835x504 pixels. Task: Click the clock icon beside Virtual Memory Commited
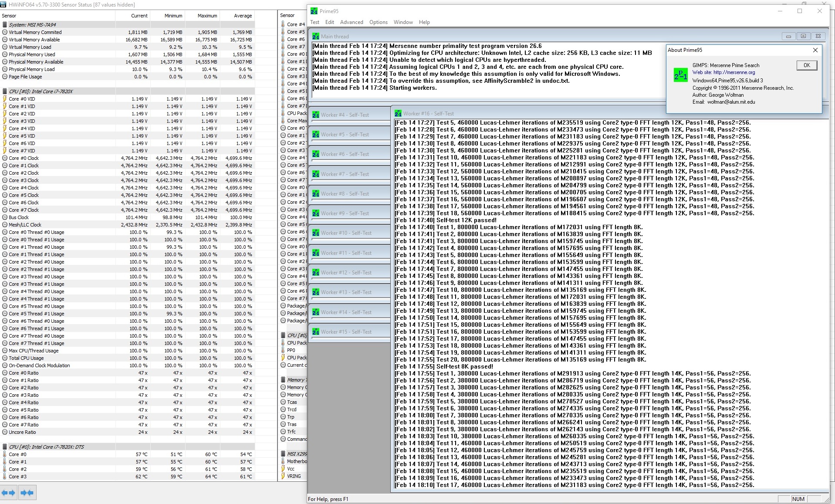5,32
